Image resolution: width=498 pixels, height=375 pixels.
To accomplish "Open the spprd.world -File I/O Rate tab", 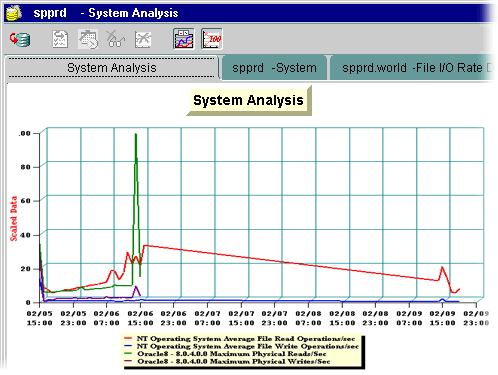I will click(413, 68).
